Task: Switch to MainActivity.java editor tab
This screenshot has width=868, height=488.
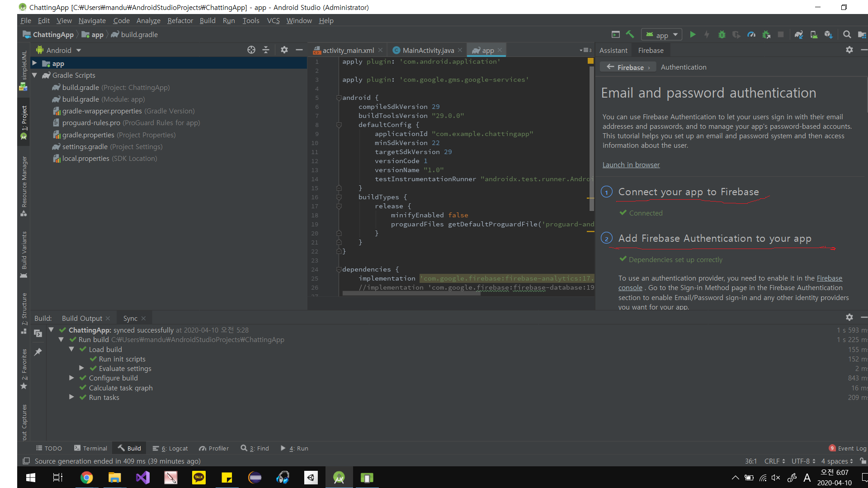Action: pyautogui.click(x=428, y=50)
